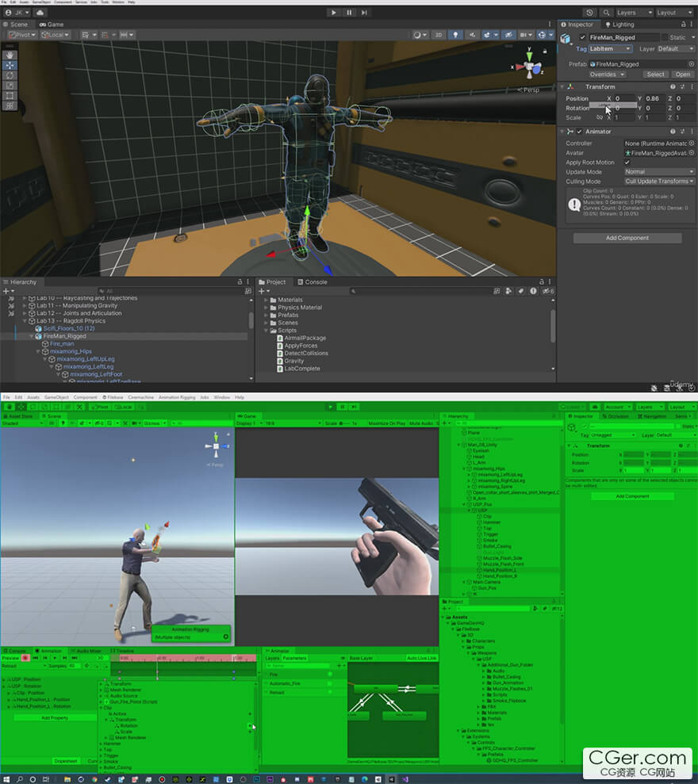Expand the Materials folder in Project panel

(267, 300)
